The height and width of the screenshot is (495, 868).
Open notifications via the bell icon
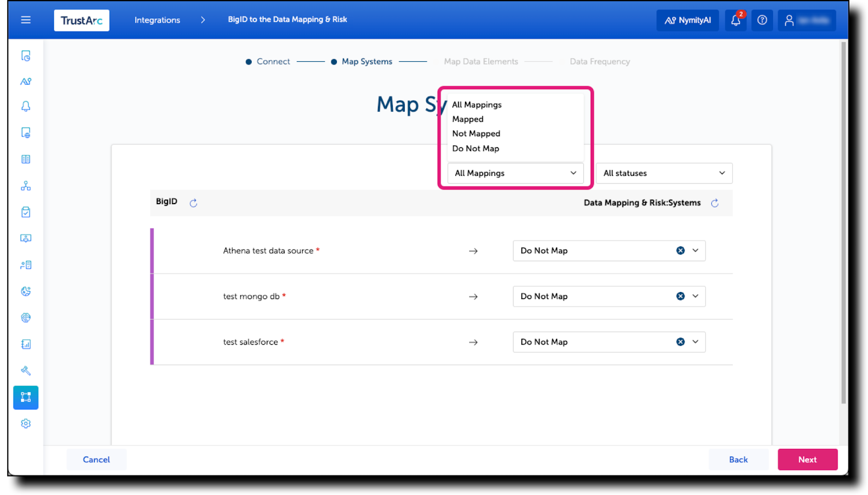[735, 20]
